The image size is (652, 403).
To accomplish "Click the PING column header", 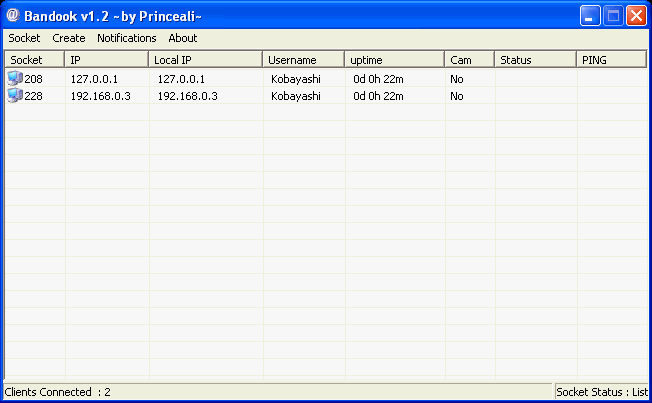I will point(611,60).
